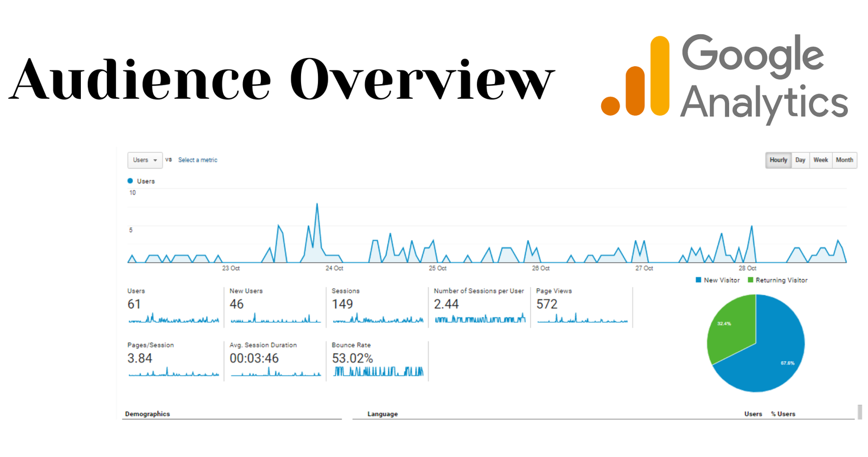Click the 26 Oct axis label
The width and height of the screenshot is (868, 457).
541,268
